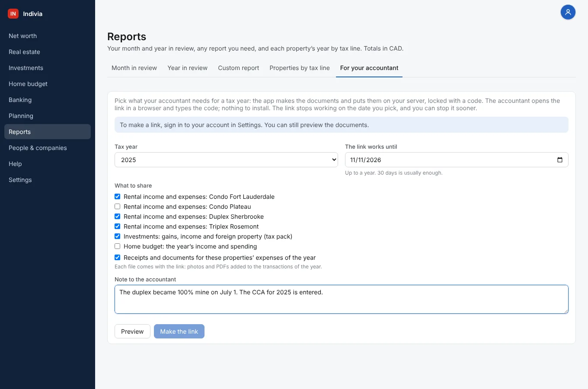Viewport: 588px width, 389px height.
Task: Open Settings in sidebar
Action: point(48,180)
